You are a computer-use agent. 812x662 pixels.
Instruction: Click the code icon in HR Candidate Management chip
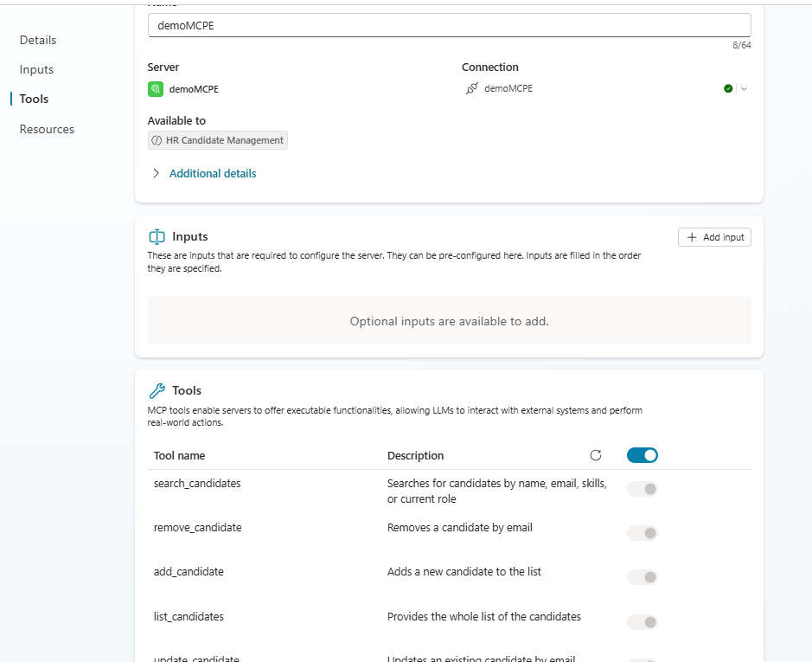pyautogui.click(x=157, y=140)
